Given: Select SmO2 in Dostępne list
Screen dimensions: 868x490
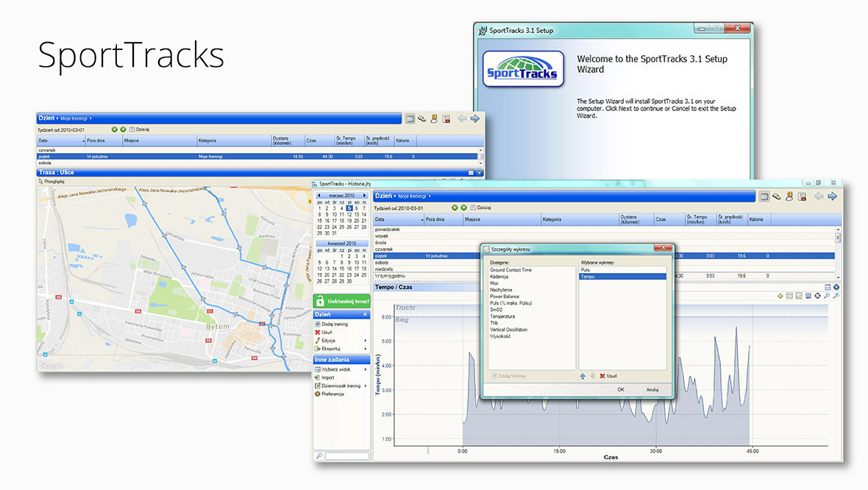Looking at the screenshot, I should [x=496, y=310].
